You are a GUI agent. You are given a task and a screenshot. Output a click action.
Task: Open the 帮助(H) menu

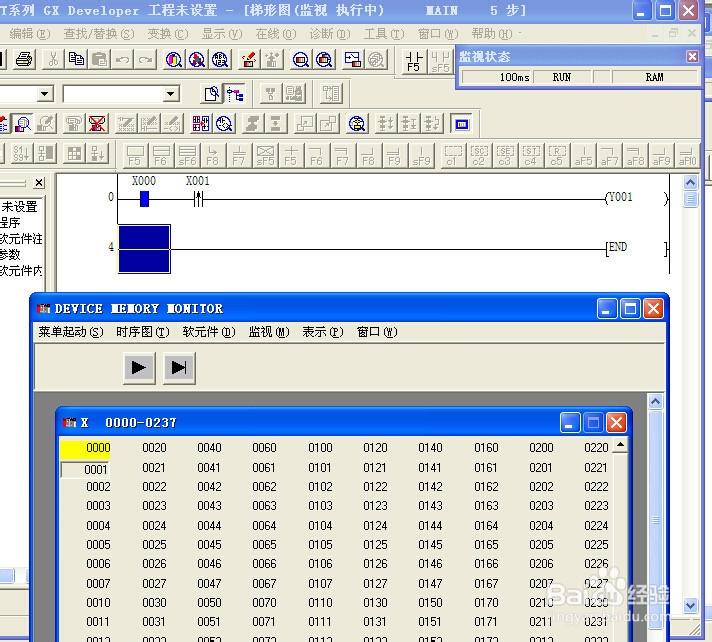[x=491, y=34]
